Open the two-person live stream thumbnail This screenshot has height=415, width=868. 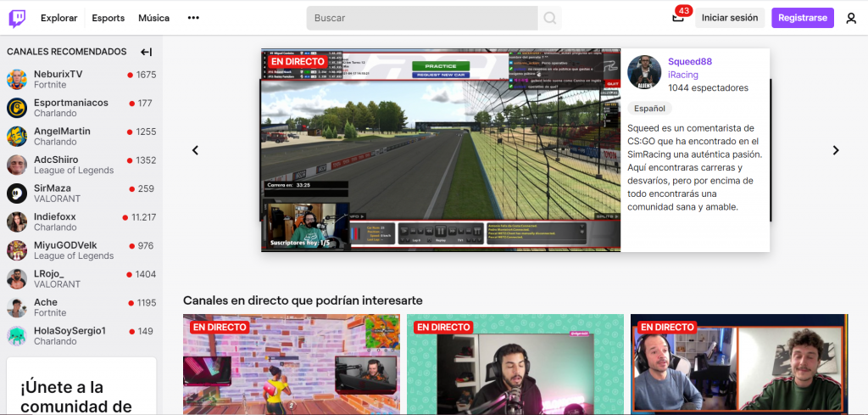739,364
